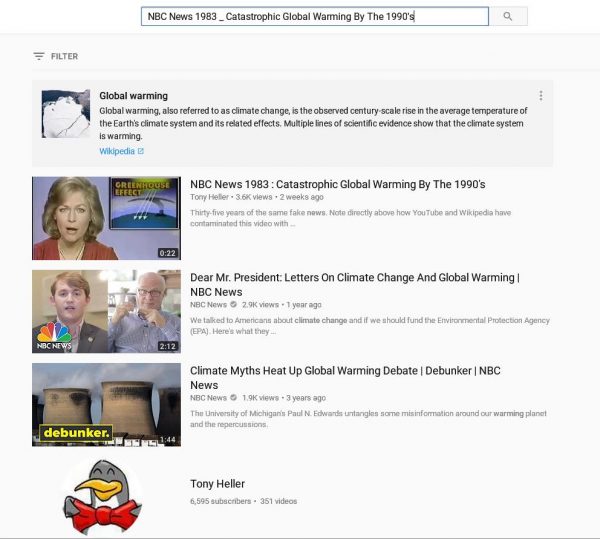Click description mentioning Paul N. Edwards
This screenshot has width=600, height=539.
[368, 419]
